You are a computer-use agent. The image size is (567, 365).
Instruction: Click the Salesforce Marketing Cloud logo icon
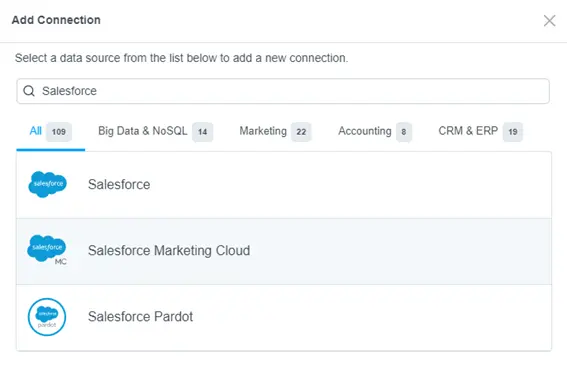(x=47, y=250)
